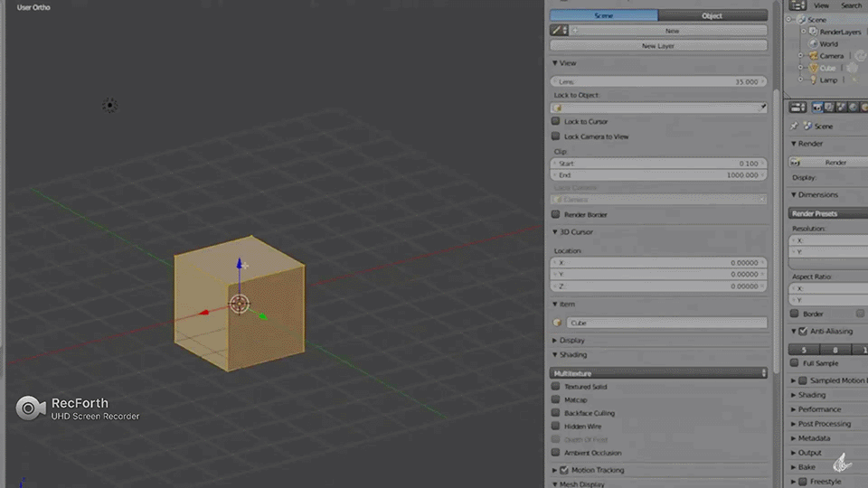Open the outliner Search menu

[x=851, y=5]
